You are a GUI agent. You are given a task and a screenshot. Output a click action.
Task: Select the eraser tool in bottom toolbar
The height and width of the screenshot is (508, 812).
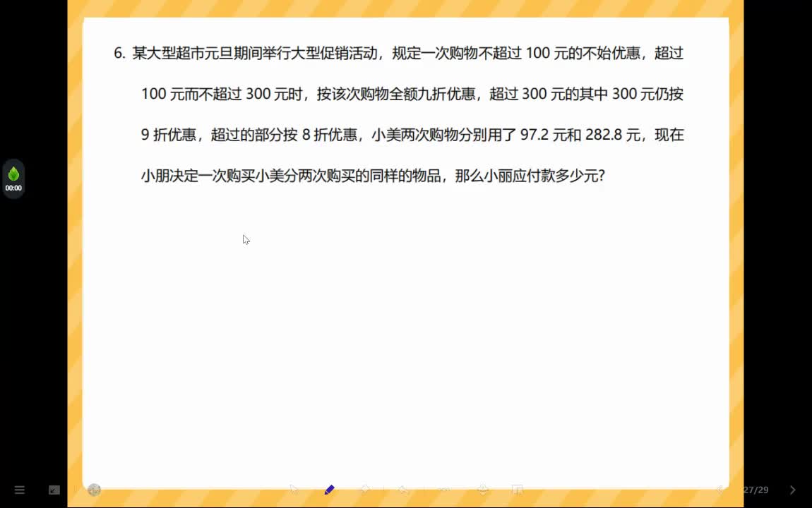[365, 490]
